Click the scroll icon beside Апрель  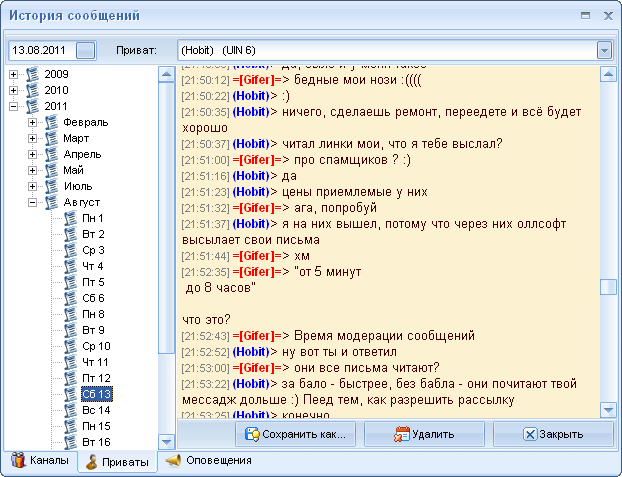[52, 154]
